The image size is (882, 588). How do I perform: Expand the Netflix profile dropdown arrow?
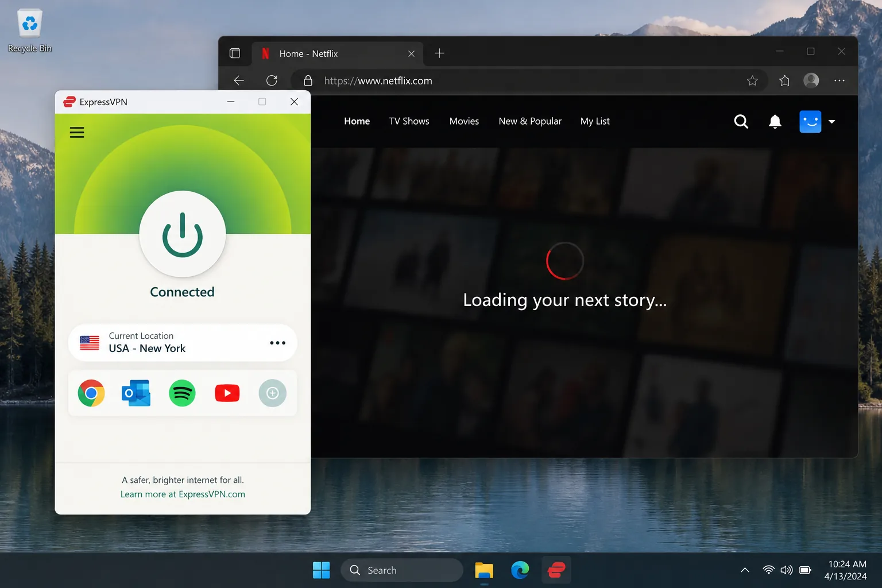tap(831, 122)
